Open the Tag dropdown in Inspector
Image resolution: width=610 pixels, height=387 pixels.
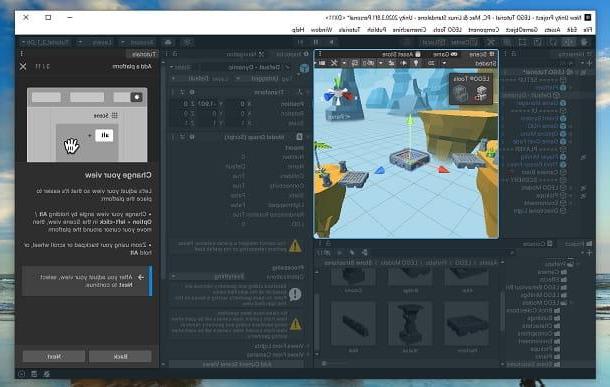click(258, 79)
